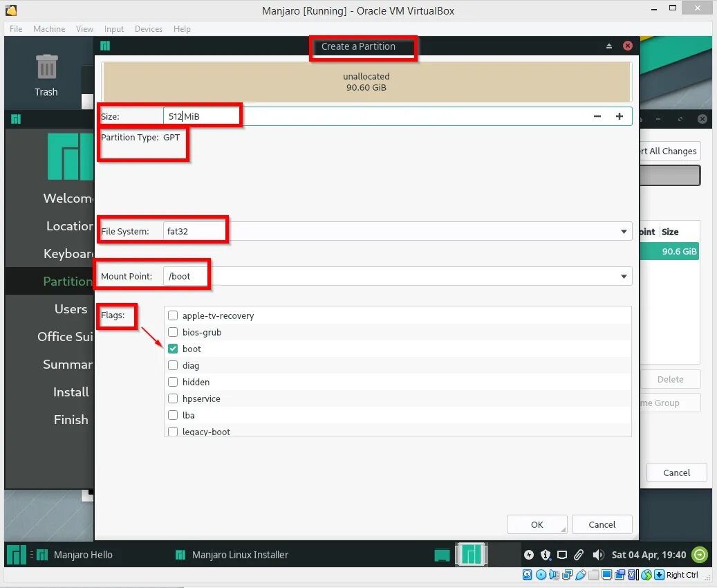Click the show desktop icon in taskbar
Screen dimensions: 717x588
point(442,555)
